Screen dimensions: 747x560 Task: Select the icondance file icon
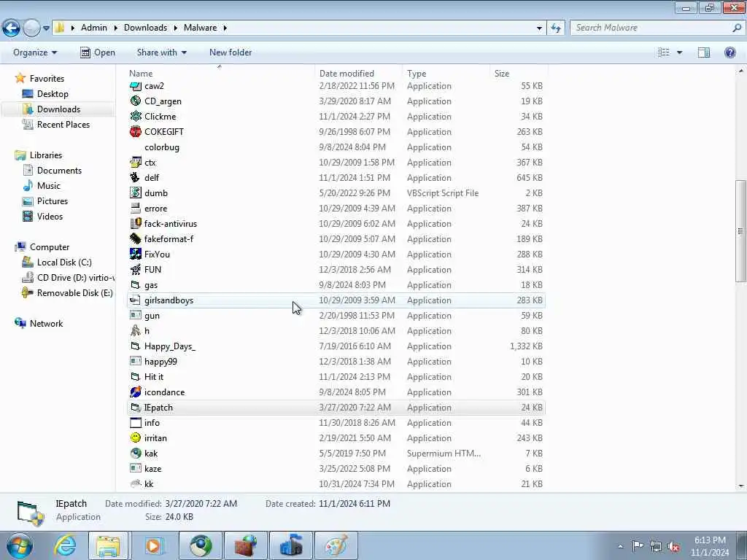[x=136, y=392]
